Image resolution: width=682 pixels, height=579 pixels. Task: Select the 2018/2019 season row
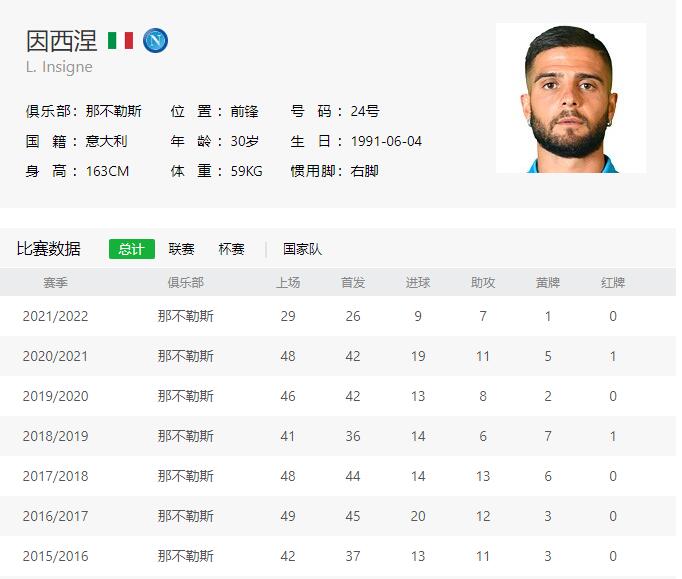(x=55, y=436)
